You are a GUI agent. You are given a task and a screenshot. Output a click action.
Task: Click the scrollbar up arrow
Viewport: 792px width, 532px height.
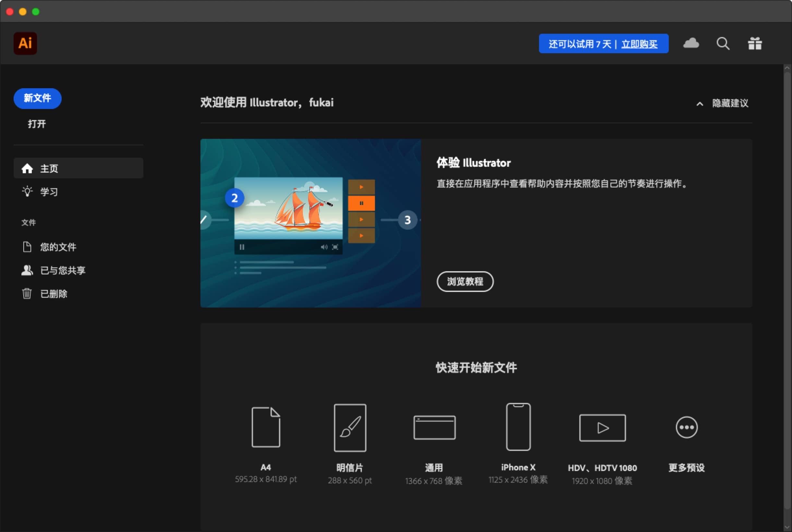point(787,68)
